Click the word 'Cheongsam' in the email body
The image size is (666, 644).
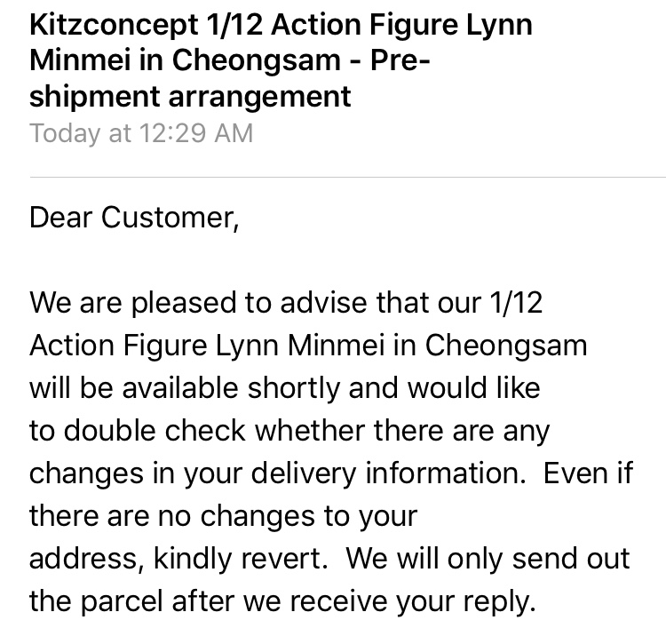tap(506, 346)
